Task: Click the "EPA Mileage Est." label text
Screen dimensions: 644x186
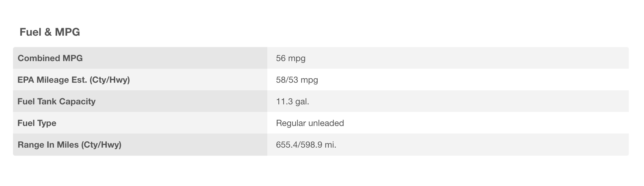Action: tap(52, 80)
